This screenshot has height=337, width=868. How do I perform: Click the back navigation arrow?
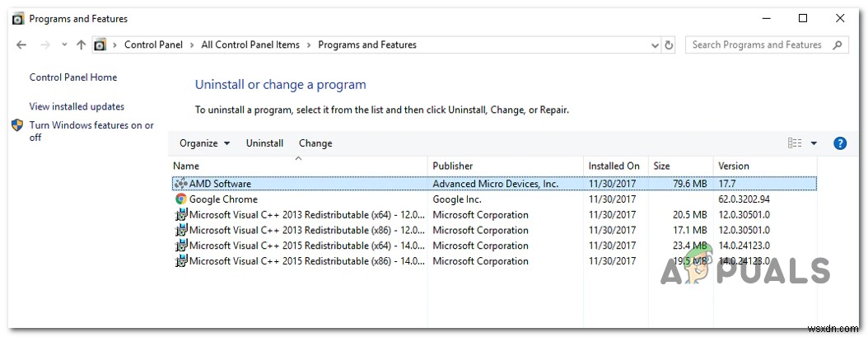pyautogui.click(x=21, y=45)
